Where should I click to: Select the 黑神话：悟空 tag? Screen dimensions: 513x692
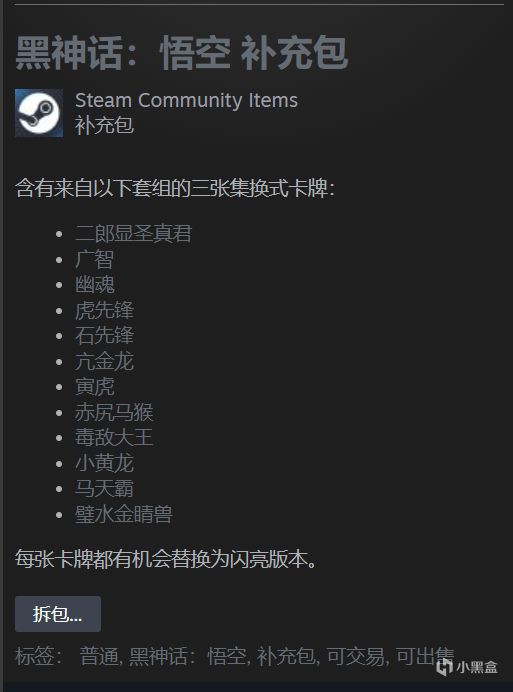188,656
